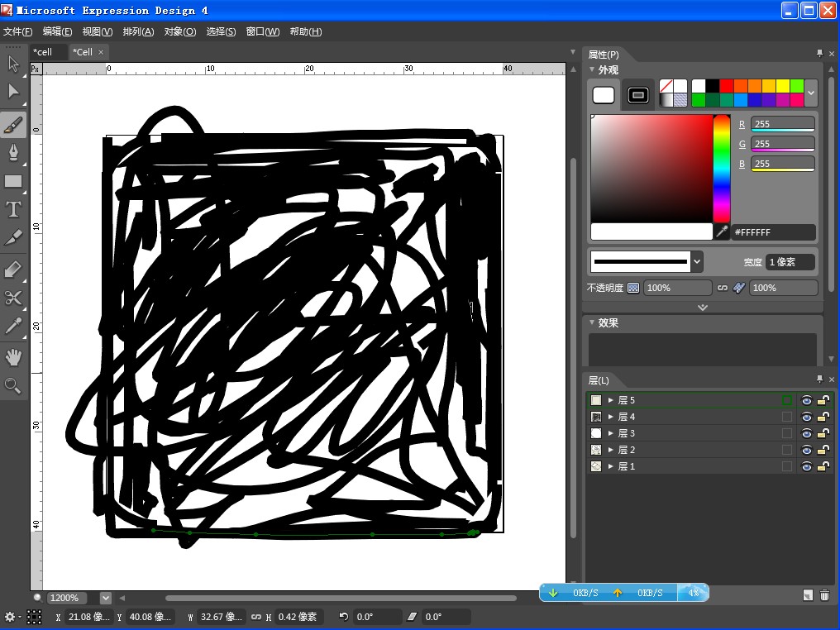The height and width of the screenshot is (630, 840).
Task: Click the stroke 宽度 1 像素 field
Action: tap(790, 262)
